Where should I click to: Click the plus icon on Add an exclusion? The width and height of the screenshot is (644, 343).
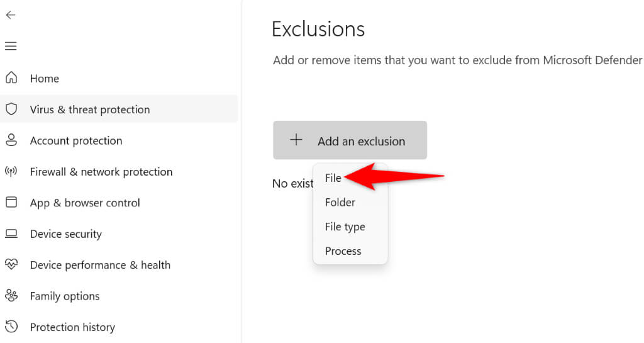coord(296,140)
